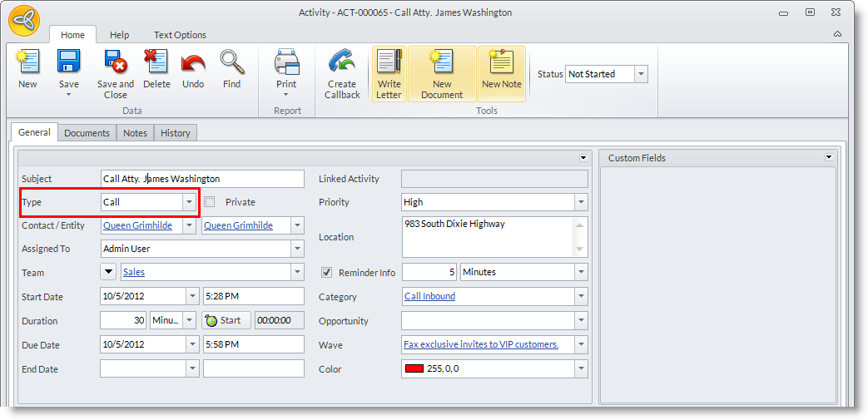The image size is (868, 420).
Task: Switch to the Documents tab
Action: click(x=87, y=133)
